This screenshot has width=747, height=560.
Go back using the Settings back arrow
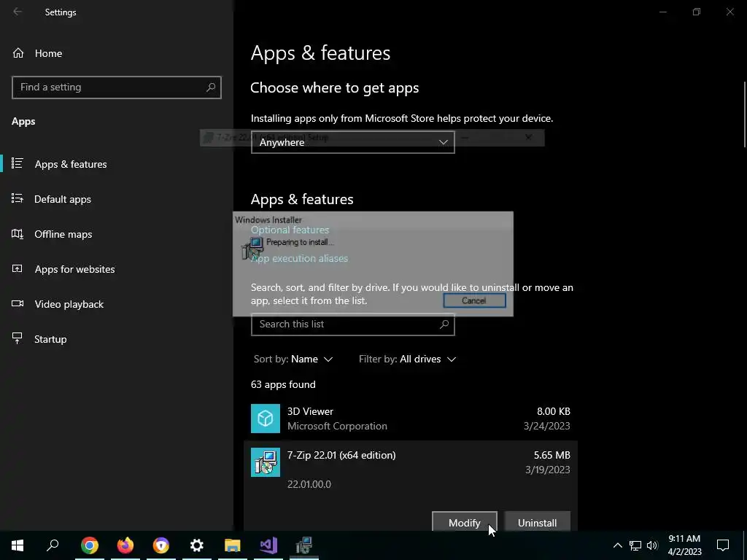coord(18,12)
